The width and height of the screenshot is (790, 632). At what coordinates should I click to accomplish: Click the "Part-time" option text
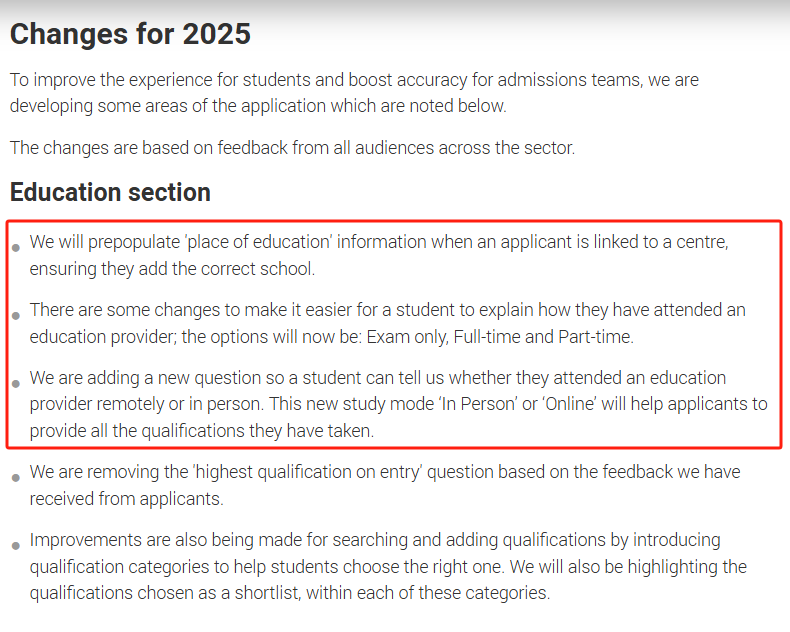tap(595, 337)
